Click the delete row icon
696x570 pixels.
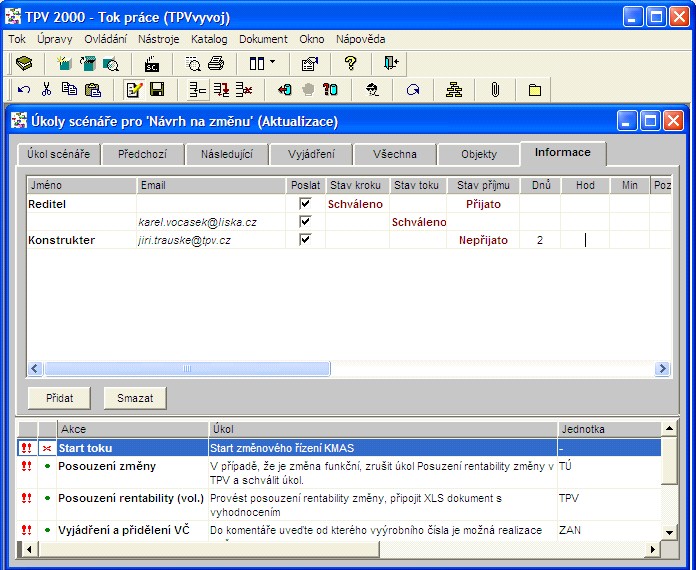[244, 90]
